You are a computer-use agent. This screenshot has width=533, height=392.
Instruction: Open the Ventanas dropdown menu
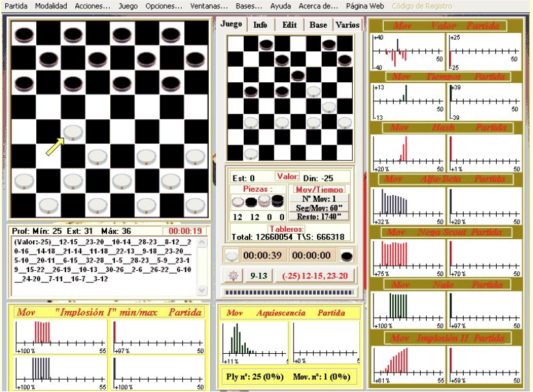point(208,6)
